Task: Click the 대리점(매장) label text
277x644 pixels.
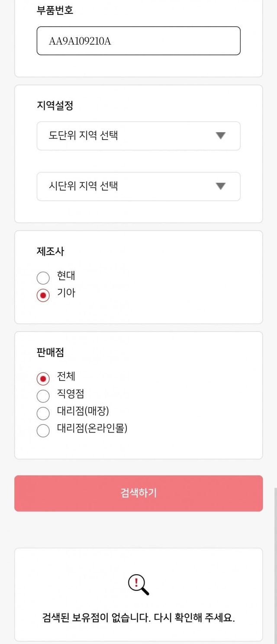Action: pyautogui.click(x=83, y=411)
